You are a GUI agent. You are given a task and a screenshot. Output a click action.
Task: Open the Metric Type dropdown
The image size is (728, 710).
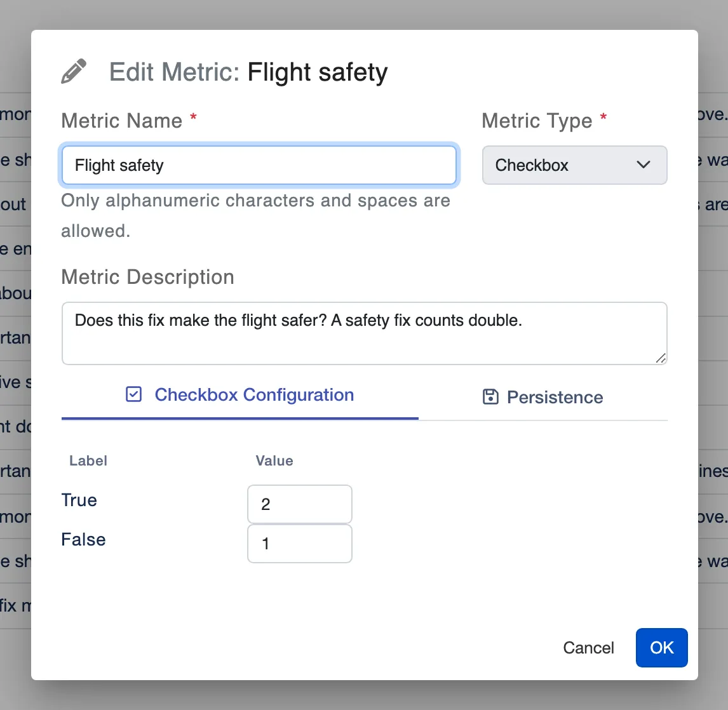[x=574, y=165]
